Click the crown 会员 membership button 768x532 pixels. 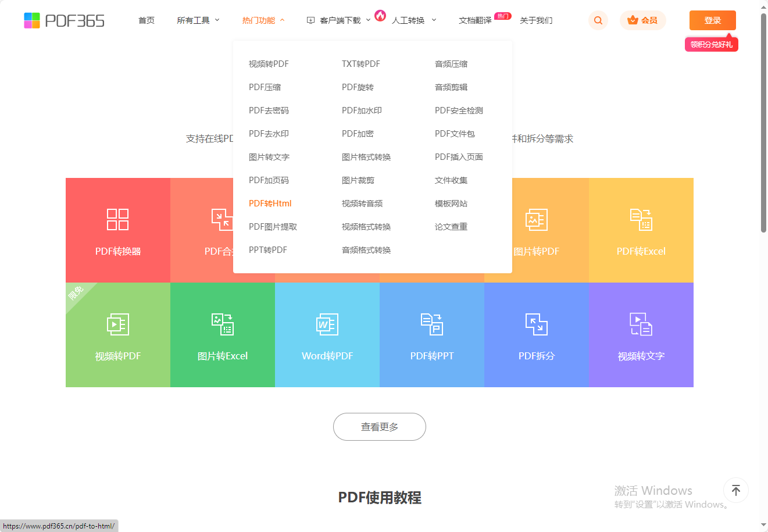pos(642,20)
